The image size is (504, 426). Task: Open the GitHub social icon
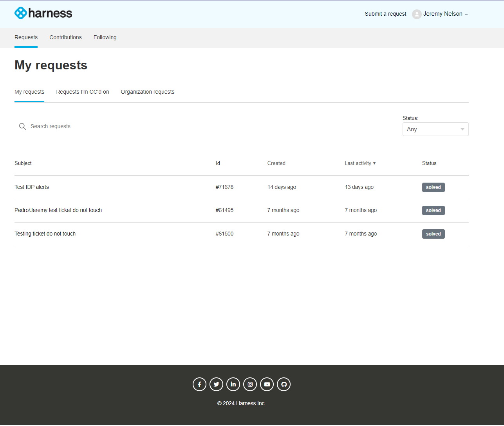coord(284,384)
